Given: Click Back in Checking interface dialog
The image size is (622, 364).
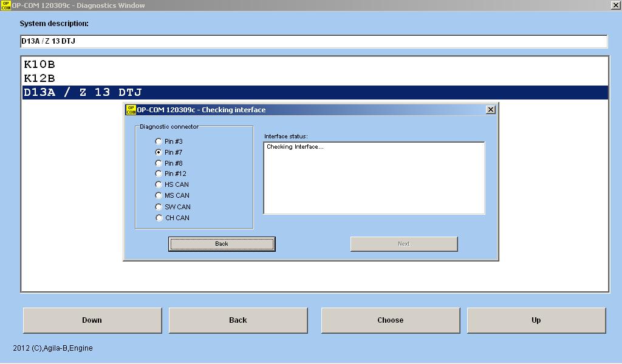Looking at the screenshot, I should pyautogui.click(x=222, y=244).
